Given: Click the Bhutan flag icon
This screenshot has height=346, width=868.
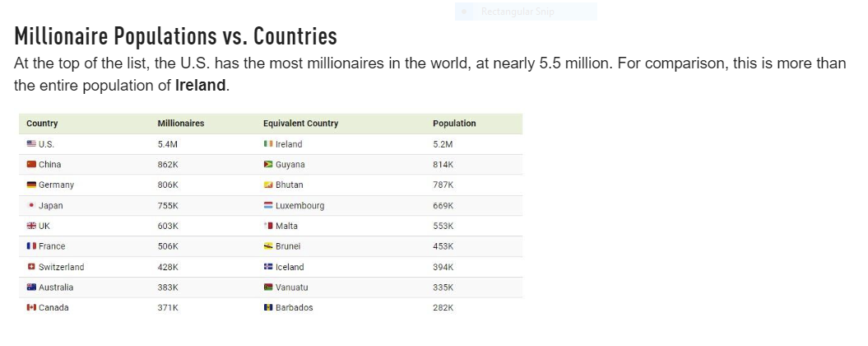Looking at the screenshot, I should coord(268,185).
